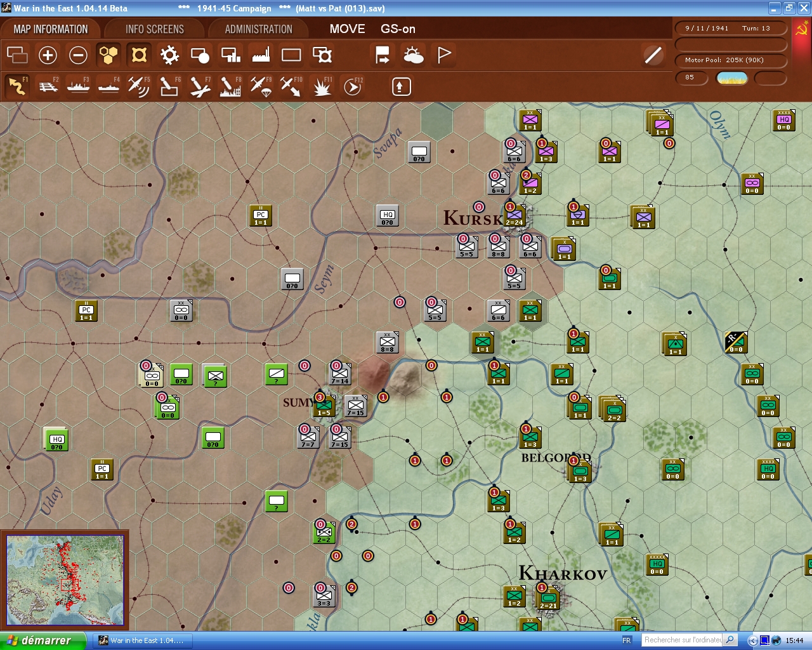The width and height of the screenshot is (812, 650).
Task: Select F9 air transport mode
Action: [261, 86]
